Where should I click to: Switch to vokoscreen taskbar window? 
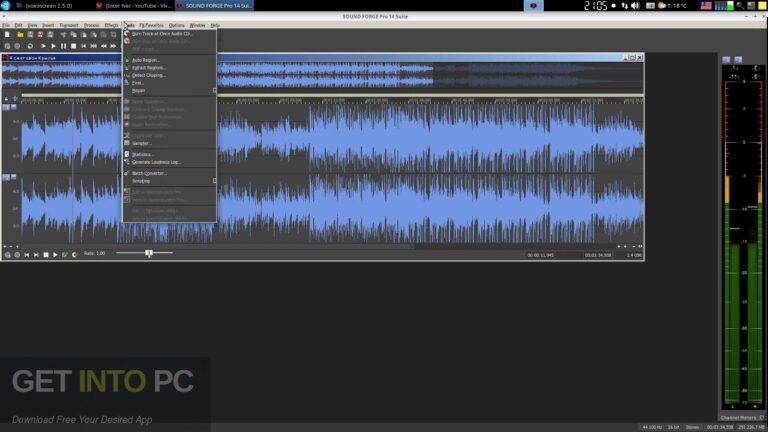(44, 6)
